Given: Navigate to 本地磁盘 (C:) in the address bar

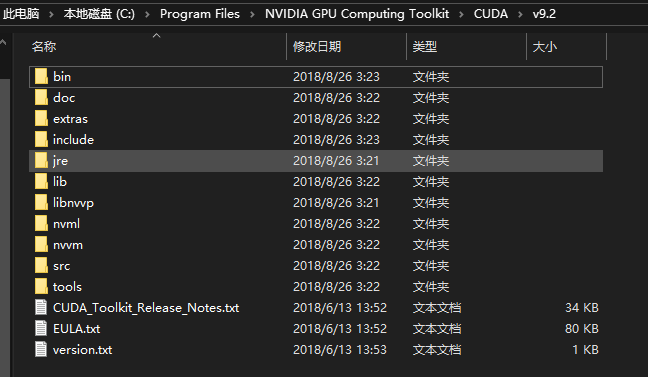Looking at the screenshot, I should (99, 14).
